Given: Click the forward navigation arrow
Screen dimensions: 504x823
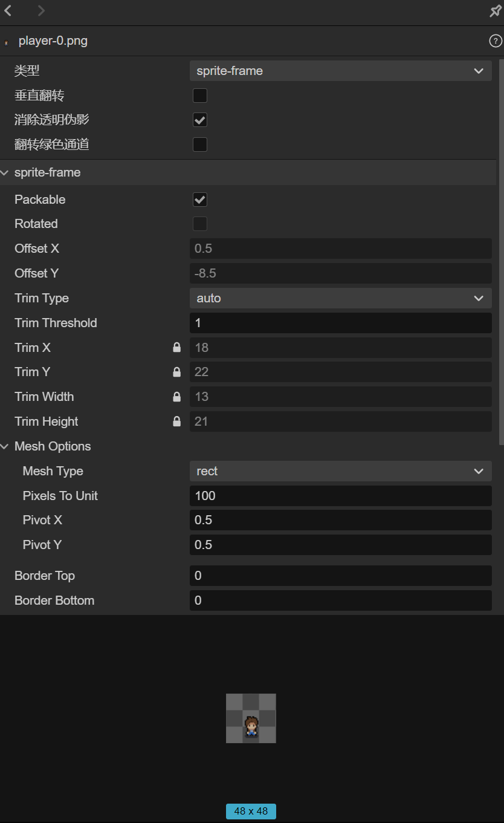Looking at the screenshot, I should coord(40,10).
